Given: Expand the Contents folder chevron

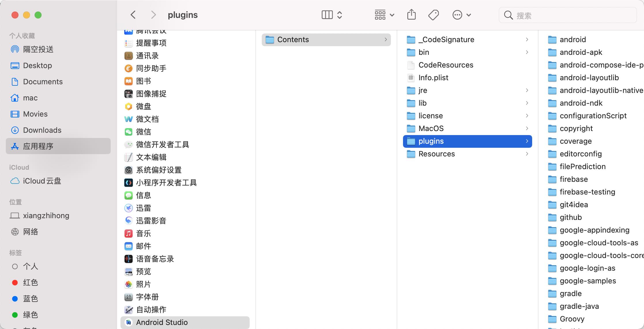Looking at the screenshot, I should pyautogui.click(x=386, y=40).
